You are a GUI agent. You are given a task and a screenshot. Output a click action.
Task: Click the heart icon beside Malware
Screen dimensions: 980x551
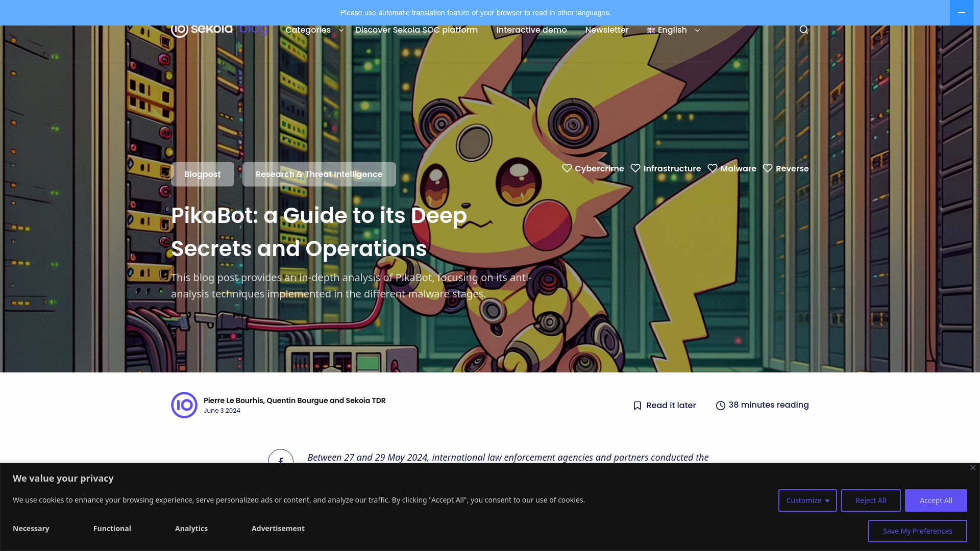[x=713, y=168]
